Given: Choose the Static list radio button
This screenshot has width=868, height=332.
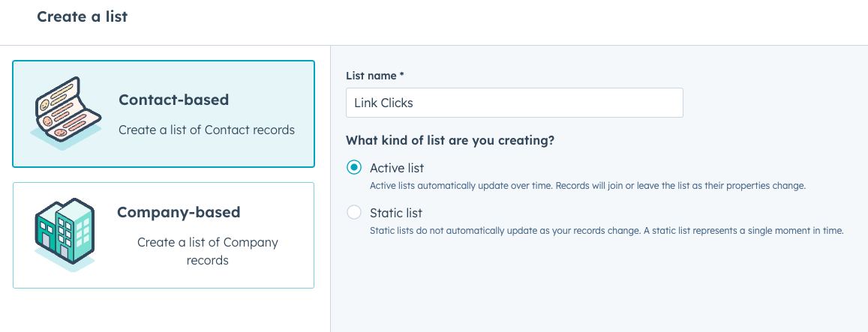Looking at the screenshot, I should (354, 213).
